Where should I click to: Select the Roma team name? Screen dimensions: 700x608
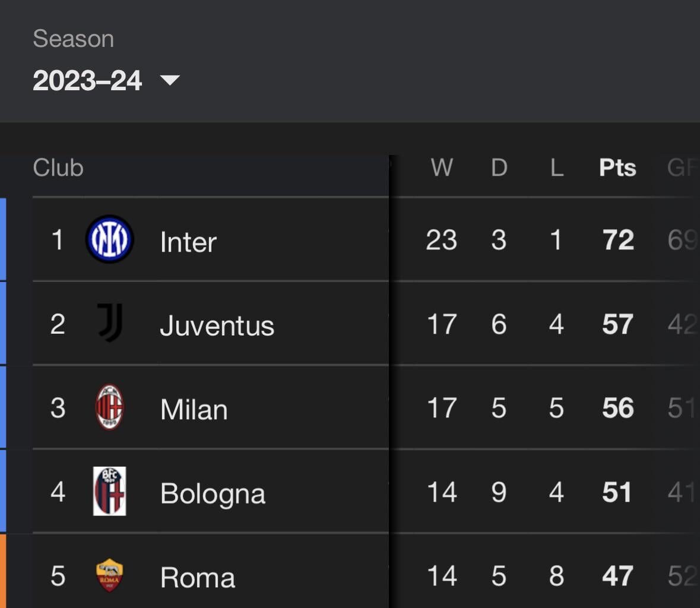point(198,578)
